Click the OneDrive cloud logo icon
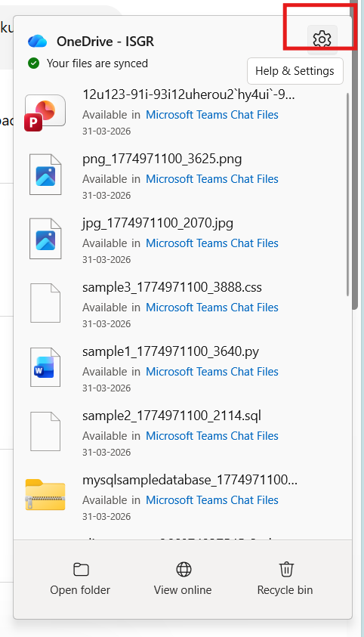 [x=38, y=41]
